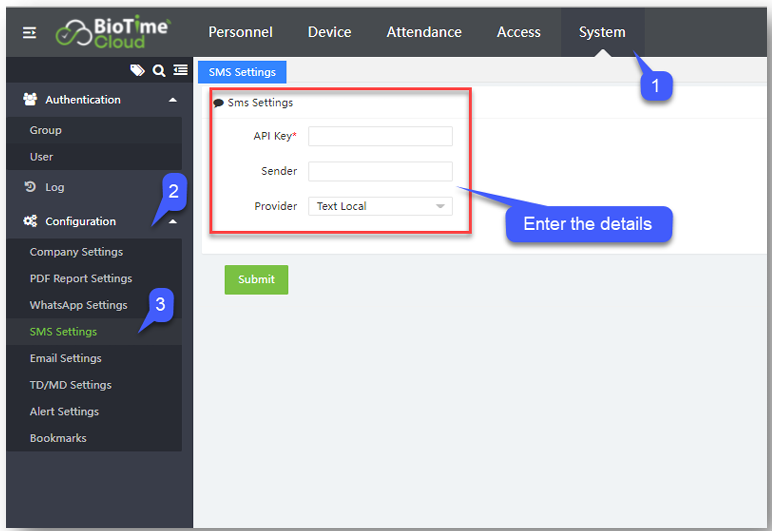Select the SMS Settings tab
The width and height of the screenshot is (772, 531).
(242, 72)
